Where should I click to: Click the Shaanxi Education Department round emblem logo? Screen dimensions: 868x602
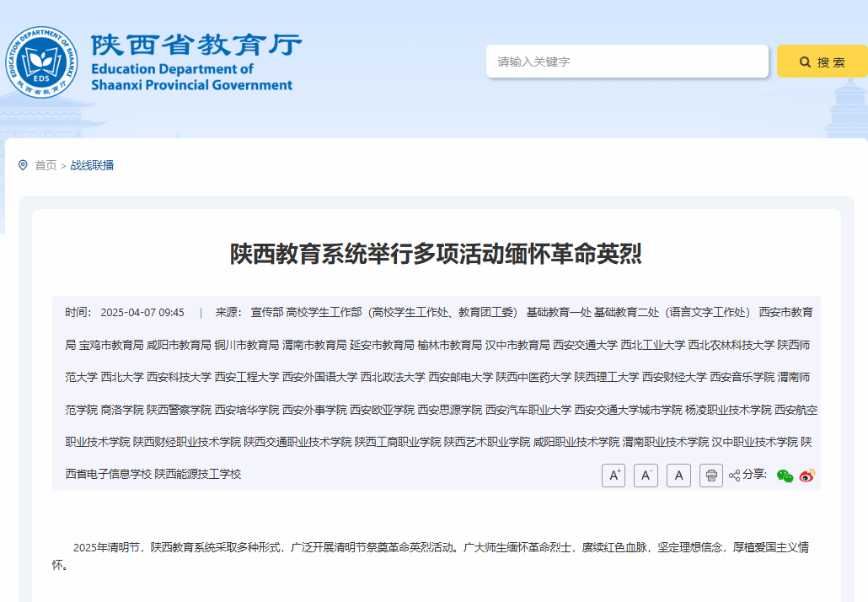tap(42, 62)
